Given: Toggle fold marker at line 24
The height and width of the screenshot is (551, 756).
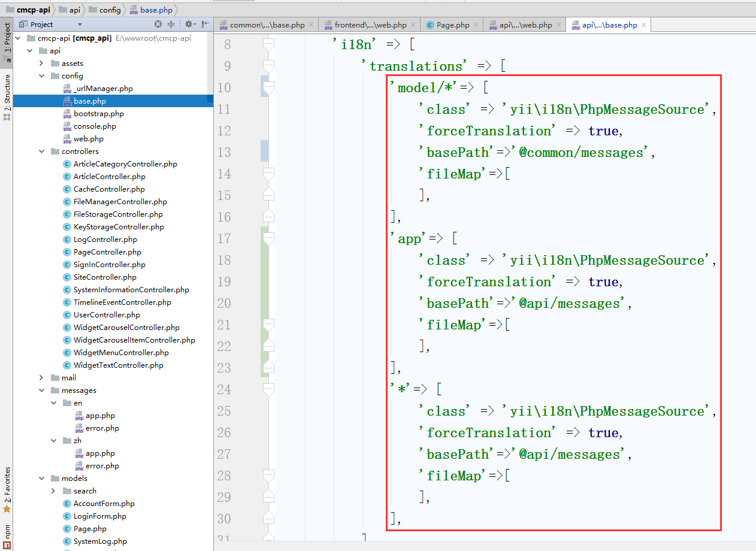Looking at the screenshot, I should tap(268, 390).
